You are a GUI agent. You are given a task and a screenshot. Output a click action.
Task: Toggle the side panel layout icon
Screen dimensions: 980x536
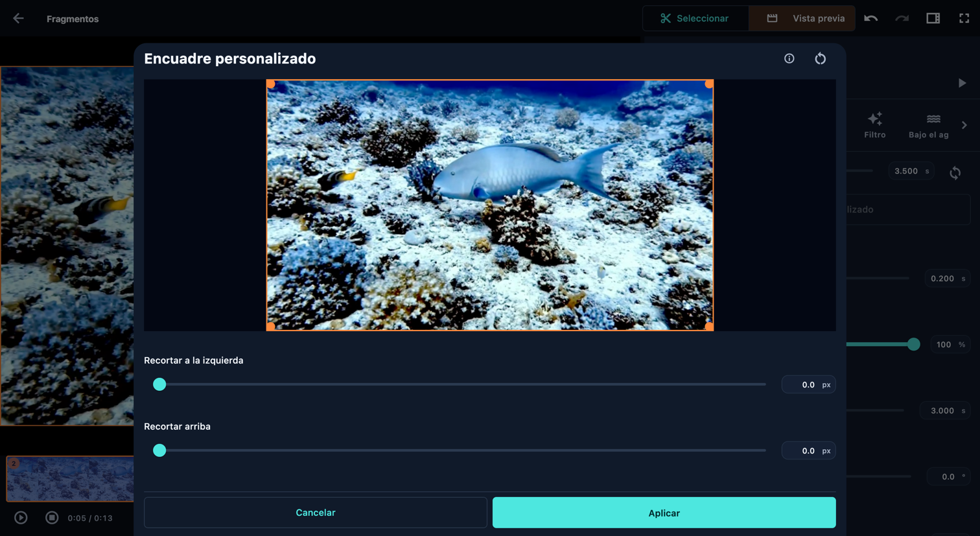(933, 18)
